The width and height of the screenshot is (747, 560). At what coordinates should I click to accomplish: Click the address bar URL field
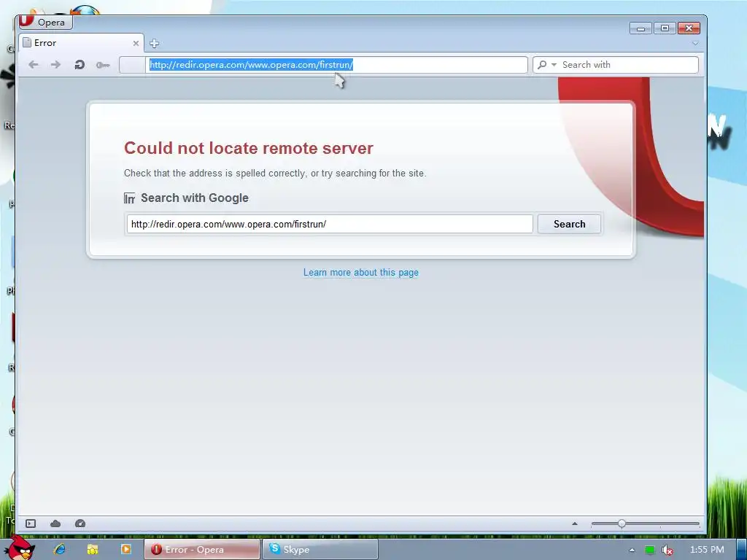coord(336,65)
